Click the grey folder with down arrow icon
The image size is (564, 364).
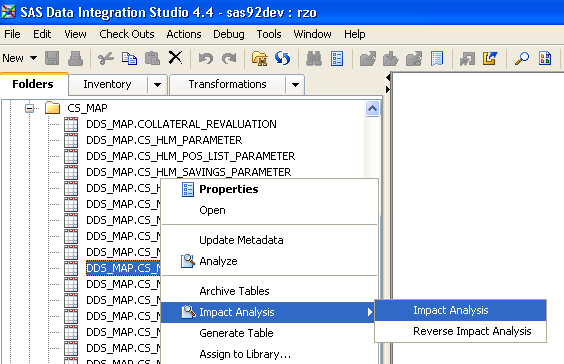click(391, 58)
